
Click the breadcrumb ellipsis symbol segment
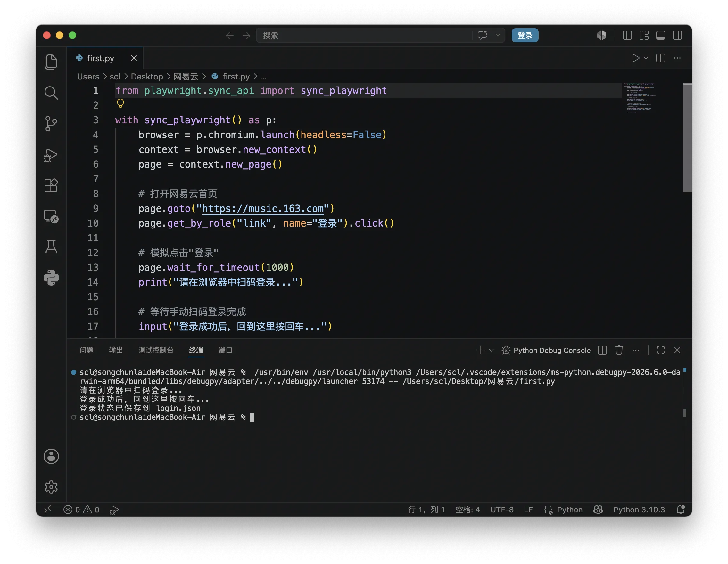click(263, 77)
